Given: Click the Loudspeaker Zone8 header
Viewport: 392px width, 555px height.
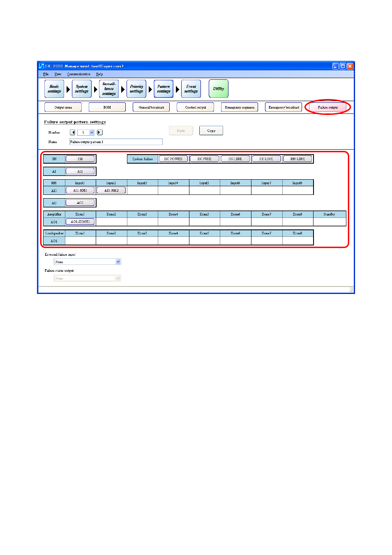Looking at the screenshot, I should tap(297, 233).
